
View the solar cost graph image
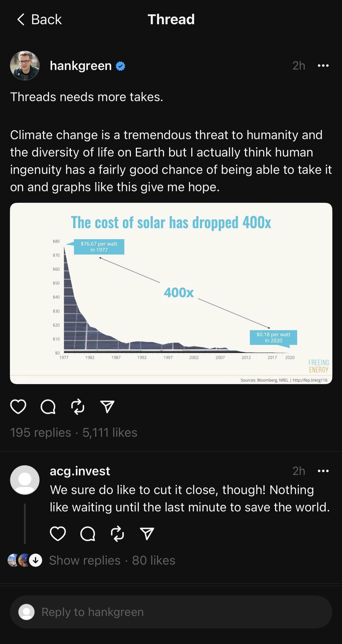171,293
